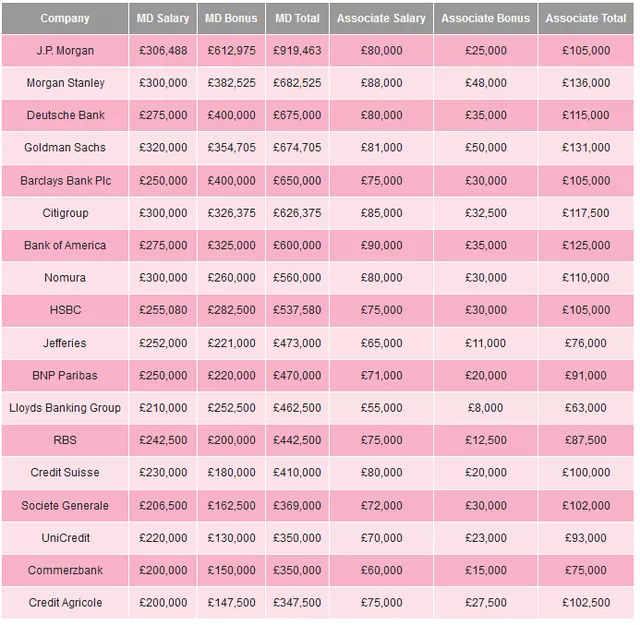Select the Commerzbank company cell
Image resolution: width=640 pixels, height=625 pixels.
tap(65, 570)
